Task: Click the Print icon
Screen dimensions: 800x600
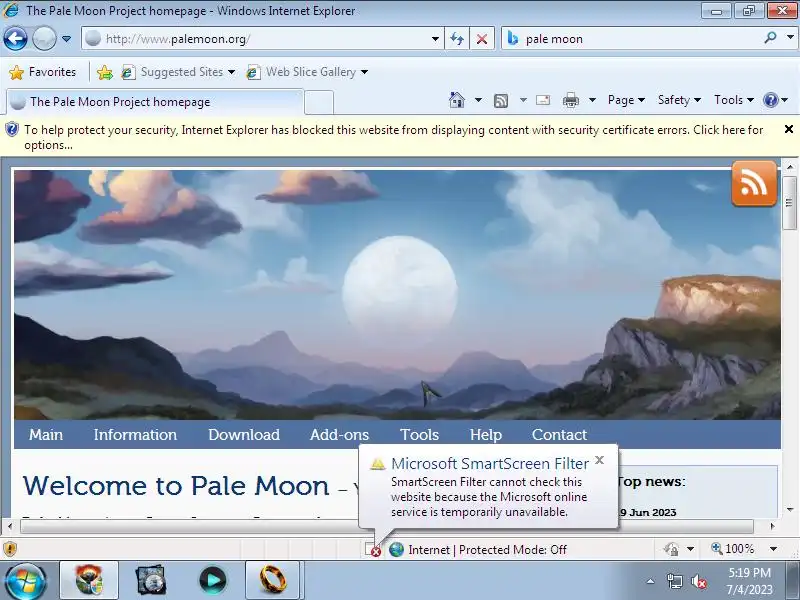Action: pyautogui.click(x=570, y=101)
